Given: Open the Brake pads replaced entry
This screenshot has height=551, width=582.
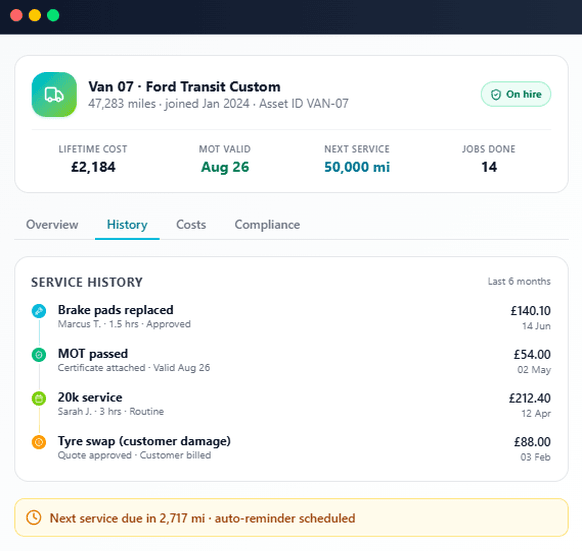Looking at the screenshot, I should [291, 317].
